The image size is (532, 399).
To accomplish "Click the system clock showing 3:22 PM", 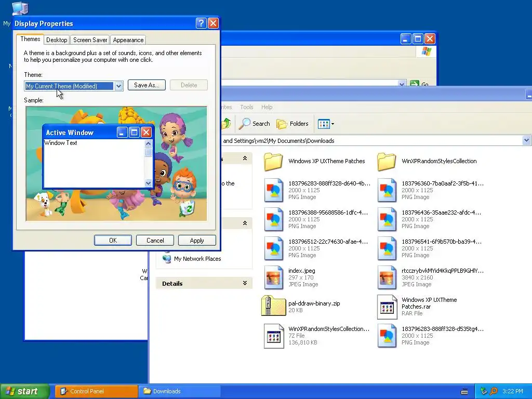I will tap(513, 391).
